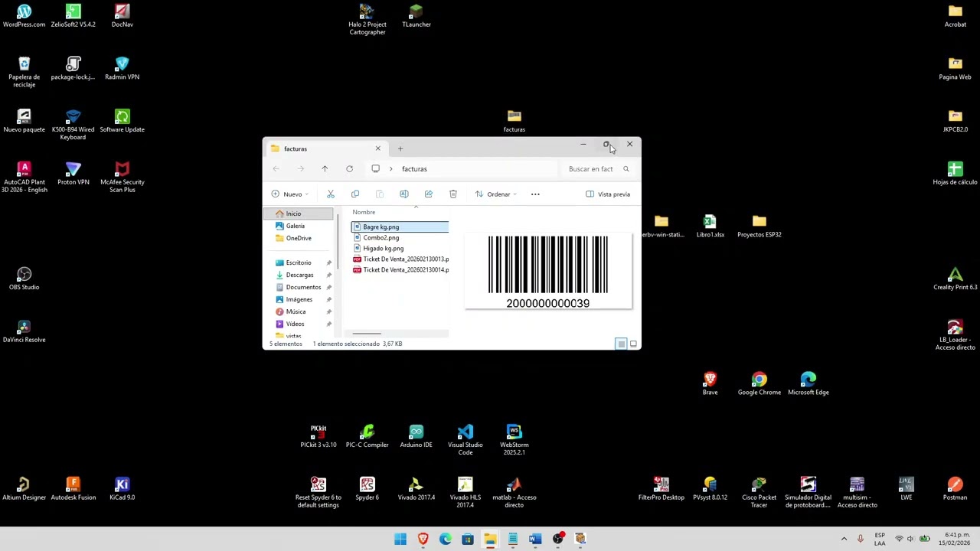Click the Rename icon in Explorer toolbar
The height and width of the screenshot is (551, 980).
(x=404, y=194)
